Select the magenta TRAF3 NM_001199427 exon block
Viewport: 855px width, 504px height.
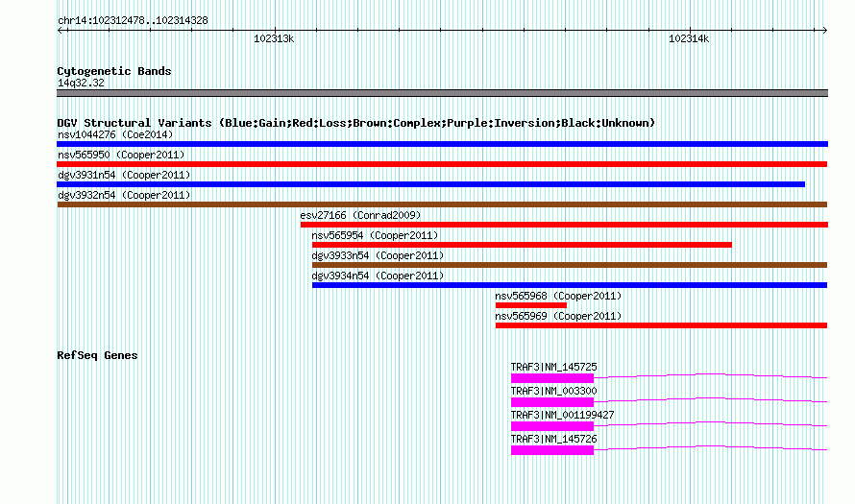552,426
